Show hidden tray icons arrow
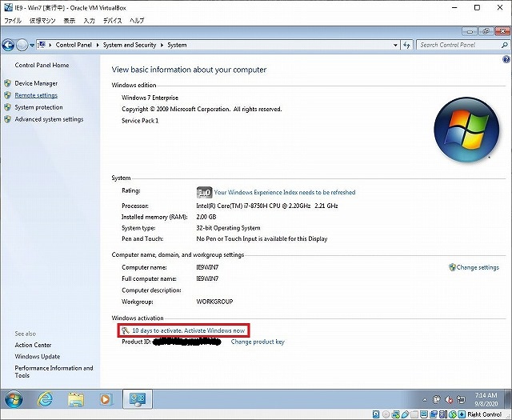Screen dimensions: 512x420 (425, 399)
